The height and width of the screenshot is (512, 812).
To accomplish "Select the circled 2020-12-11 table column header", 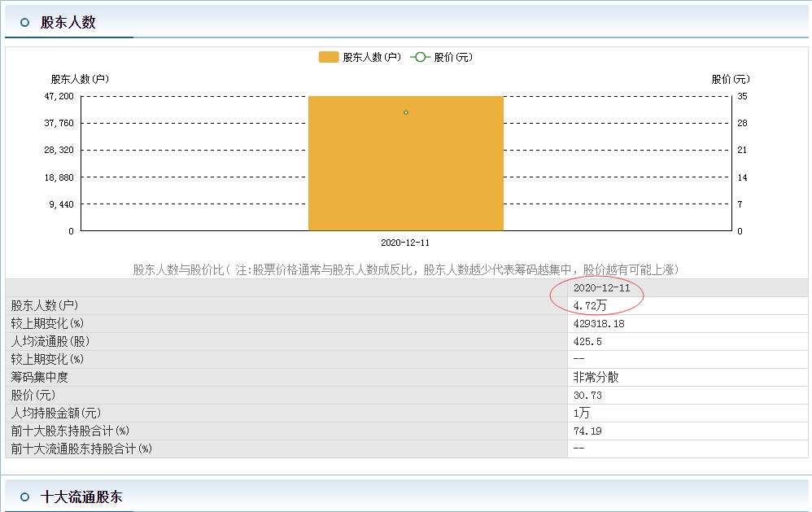I will click(x=601, y=288).
